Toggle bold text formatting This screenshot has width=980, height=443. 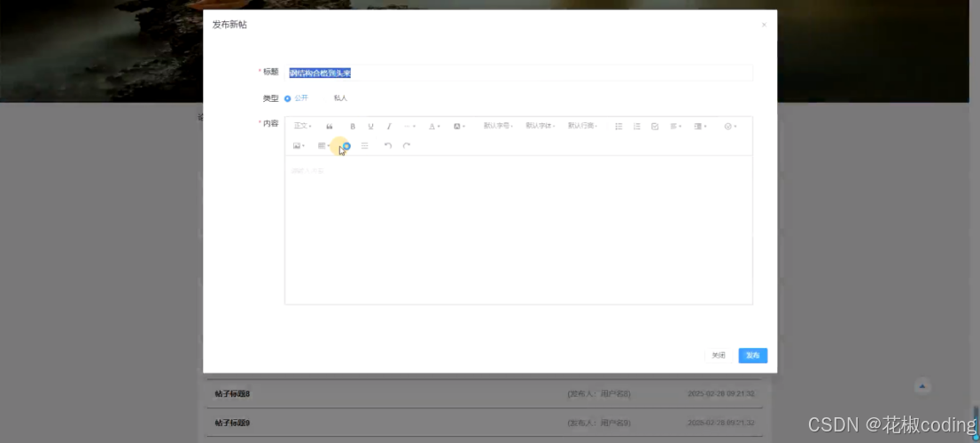tap(353, 126)
